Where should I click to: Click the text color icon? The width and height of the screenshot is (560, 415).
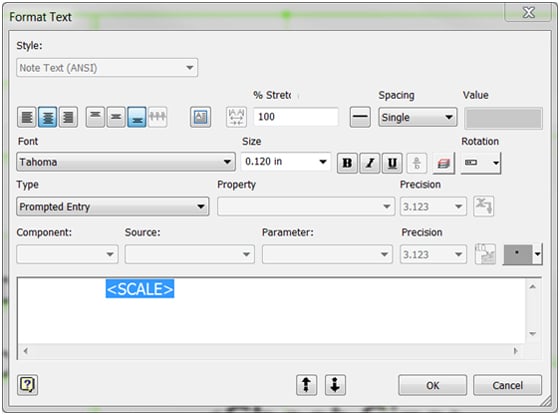[444, 164]
